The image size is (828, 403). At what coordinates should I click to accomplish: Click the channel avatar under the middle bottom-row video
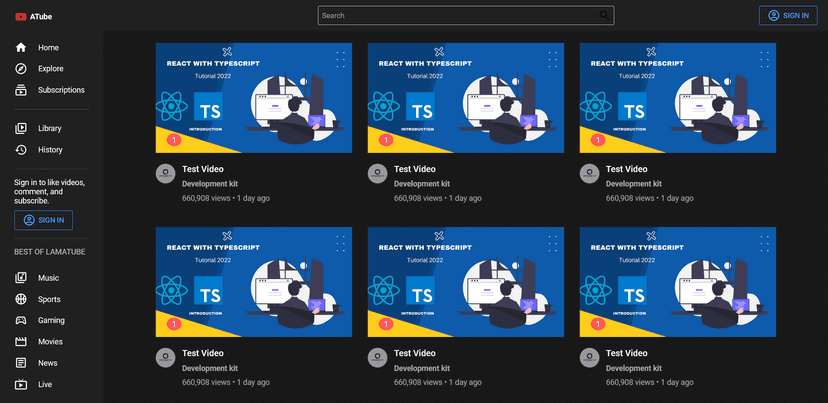tap(378, 358)
